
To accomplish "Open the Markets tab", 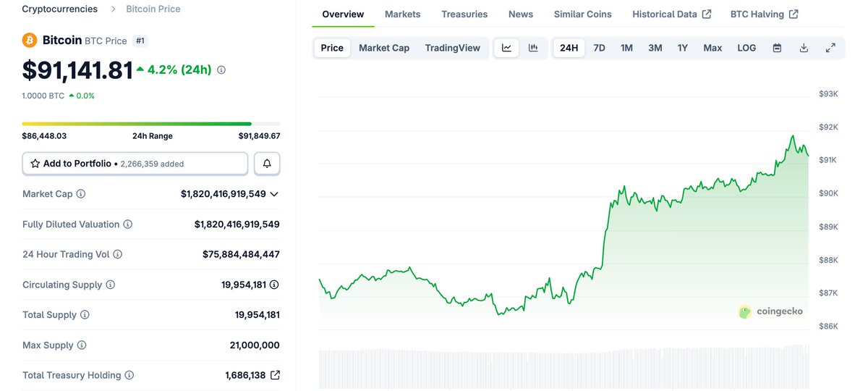I will 402,14.
